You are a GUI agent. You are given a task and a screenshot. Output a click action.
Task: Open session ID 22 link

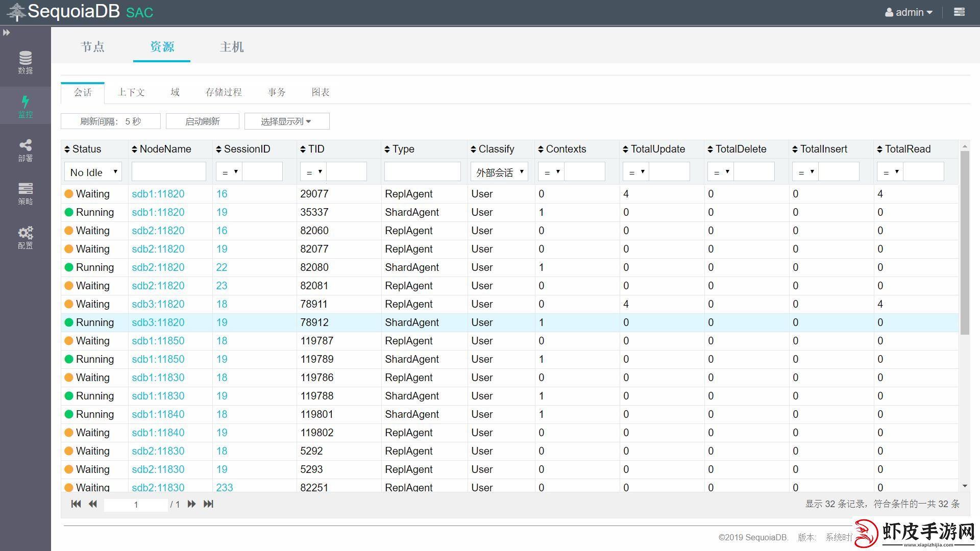point(222,267)
